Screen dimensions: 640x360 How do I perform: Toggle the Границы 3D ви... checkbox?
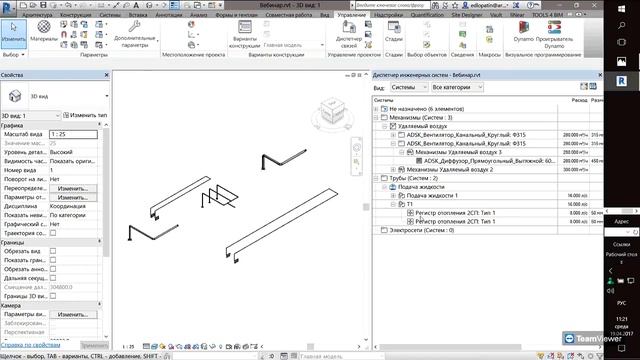click(53, 296)
